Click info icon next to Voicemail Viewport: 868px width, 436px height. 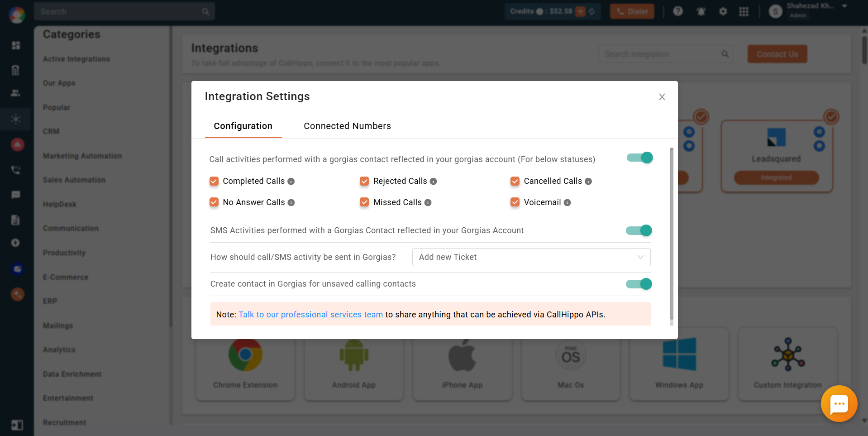coord(567,202)
